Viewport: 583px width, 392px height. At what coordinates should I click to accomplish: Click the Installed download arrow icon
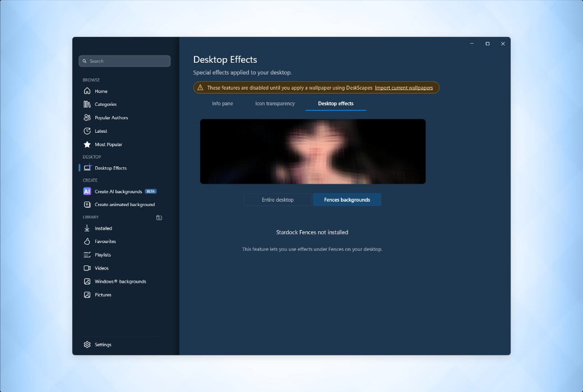click(87, 228)
